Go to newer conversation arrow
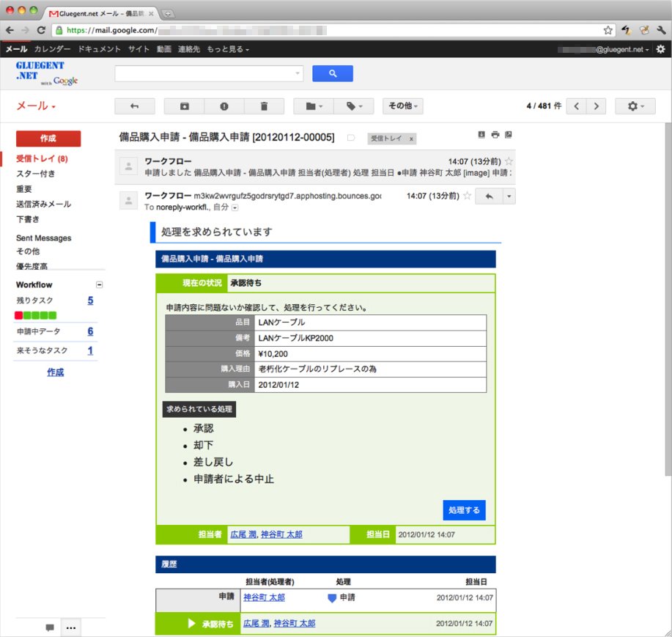The height and width of the screenshot is (637, 672). (577, 106)
